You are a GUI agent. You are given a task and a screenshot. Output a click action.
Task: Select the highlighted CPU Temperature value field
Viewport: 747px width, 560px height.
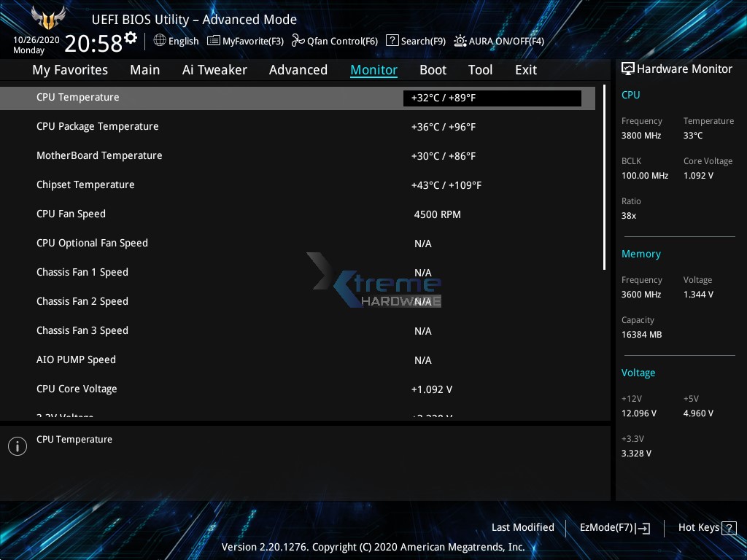pyautogui.click(x=492, y=98)
